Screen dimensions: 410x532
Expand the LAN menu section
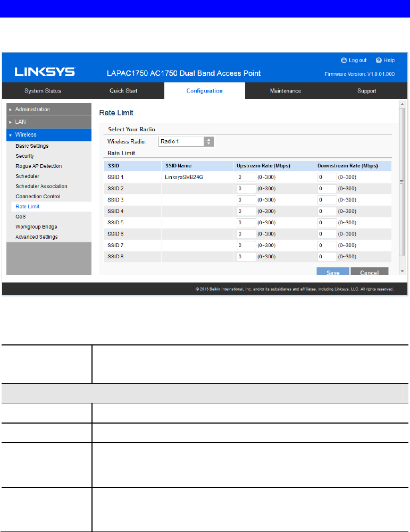coord(49,122)
